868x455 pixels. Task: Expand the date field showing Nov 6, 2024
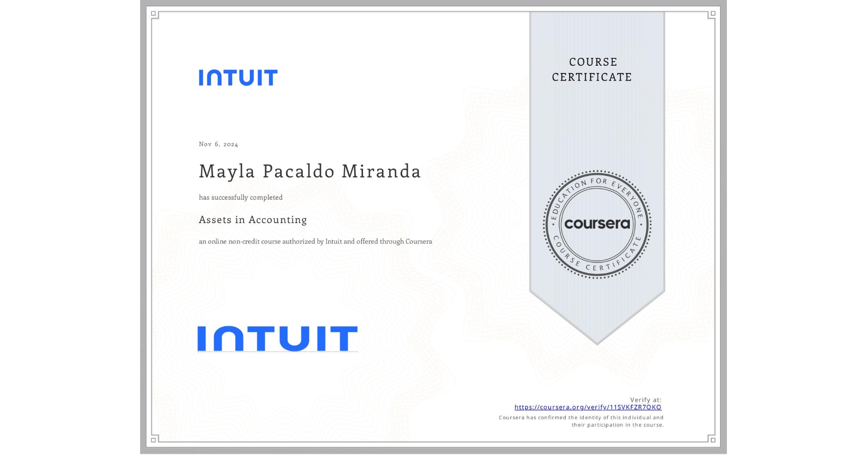click(218, 144)
